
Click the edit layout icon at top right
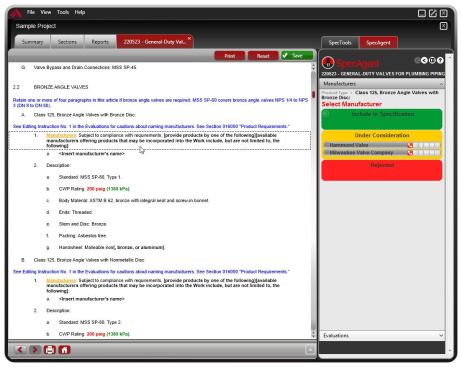coord(433,13)
